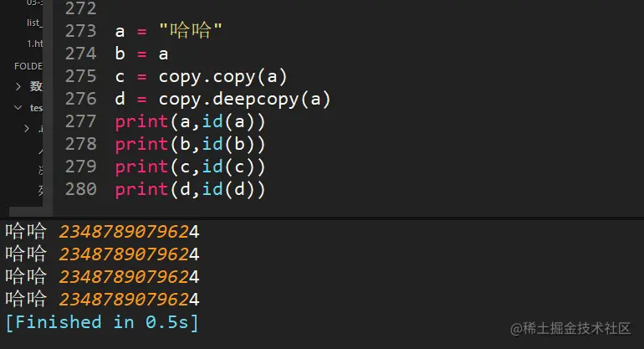Viewport: 644px width, 349px height.
Task: Click line number 278 in gutter
Action: click(81, 144)
